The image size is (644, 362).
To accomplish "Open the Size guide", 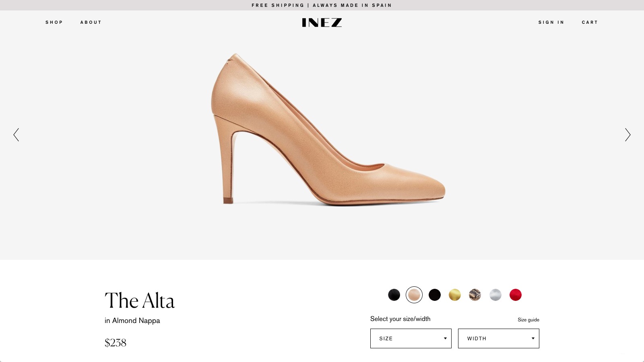I will [528, 319].
